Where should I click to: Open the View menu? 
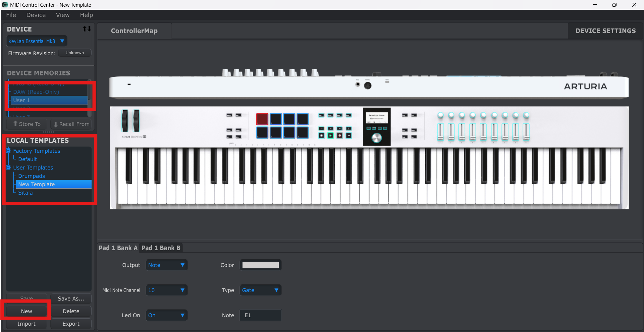pyautogui.click(x=63, y=15)
